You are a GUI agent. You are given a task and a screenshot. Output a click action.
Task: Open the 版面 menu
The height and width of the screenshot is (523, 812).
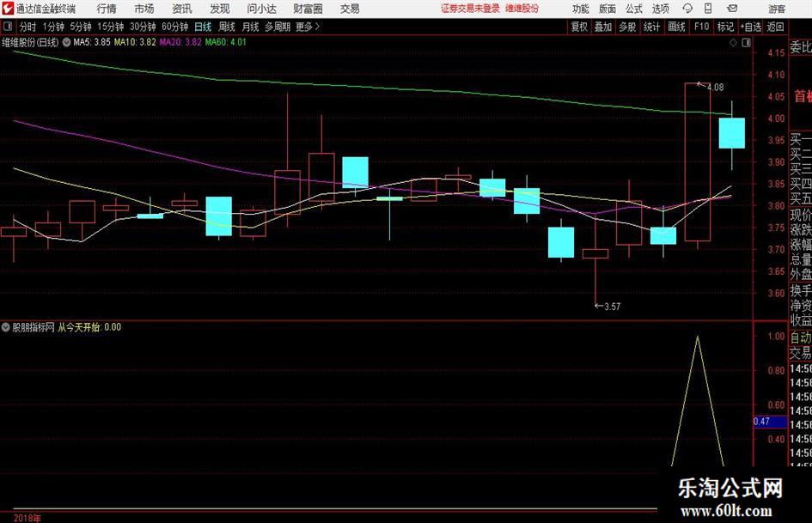point(607,9)
